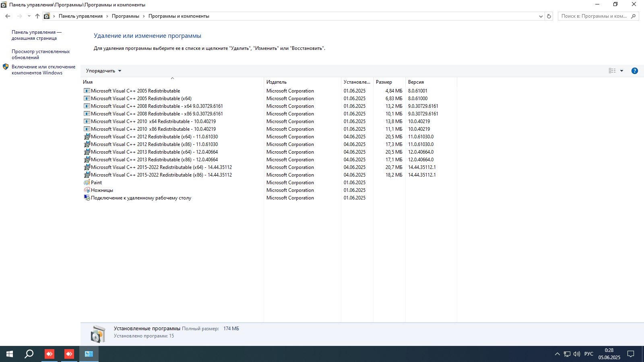Click the Visual C++ 2012 (x64) installer icon
Image resolution: width=644 pixels, height=362 pixels.
point(87,137)
